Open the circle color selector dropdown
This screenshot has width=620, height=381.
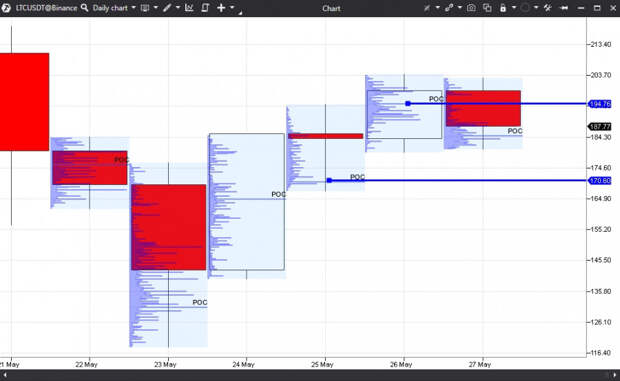tap(536, 8)
